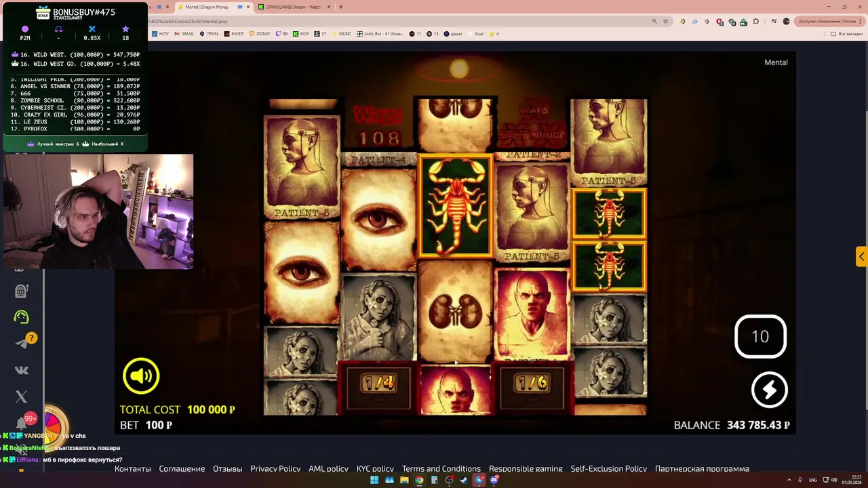Screen dimensions: 868x488
Task: Click the overlay star icon showing 18
Action: pos(125,29)
